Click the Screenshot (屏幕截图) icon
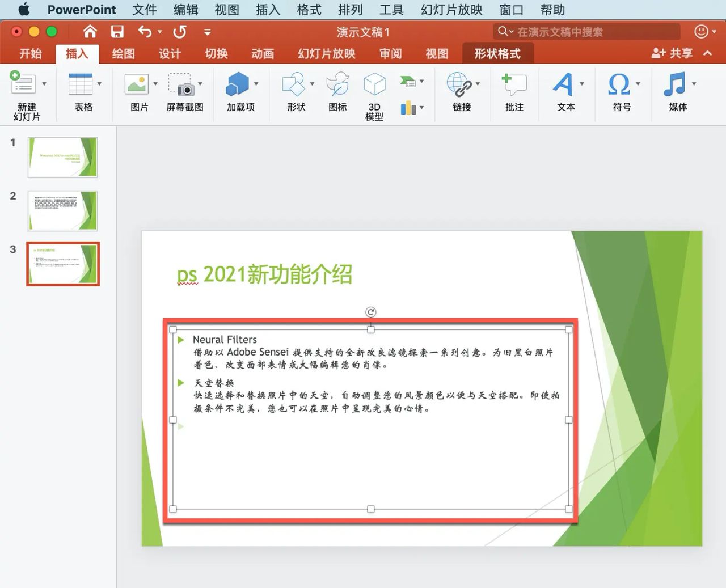 tap(181, 84)
